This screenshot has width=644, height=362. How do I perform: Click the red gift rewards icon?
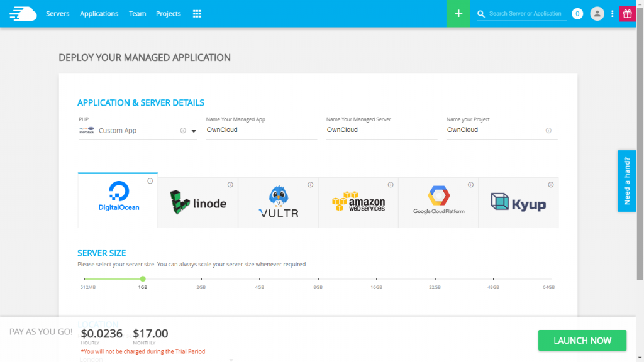click(x=627, y=13)
